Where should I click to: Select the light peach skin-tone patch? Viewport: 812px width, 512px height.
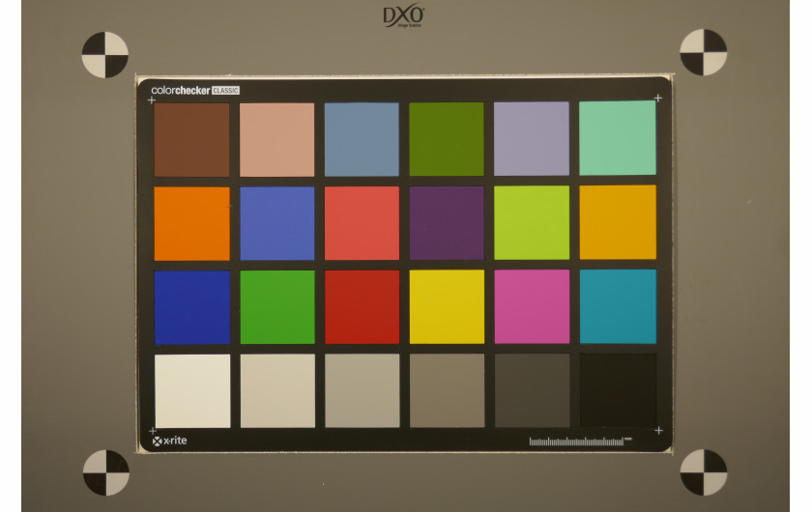[277, 140]
